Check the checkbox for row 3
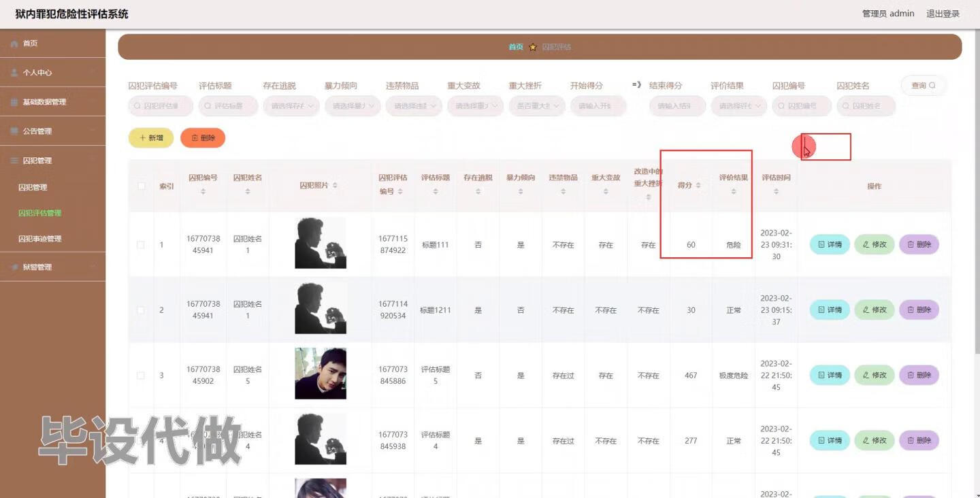 tap(141, 375)
